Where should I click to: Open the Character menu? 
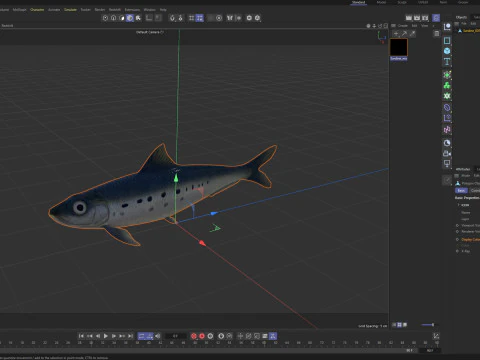[37, 10]
